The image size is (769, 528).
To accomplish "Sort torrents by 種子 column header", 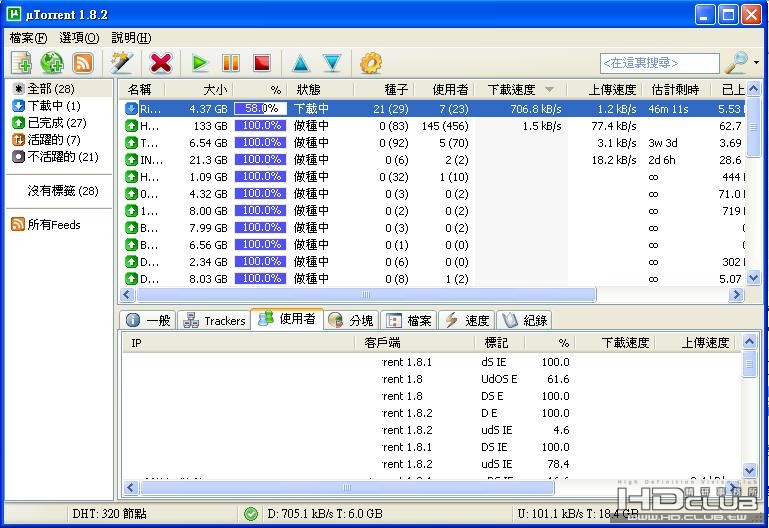I will (384, 90).
